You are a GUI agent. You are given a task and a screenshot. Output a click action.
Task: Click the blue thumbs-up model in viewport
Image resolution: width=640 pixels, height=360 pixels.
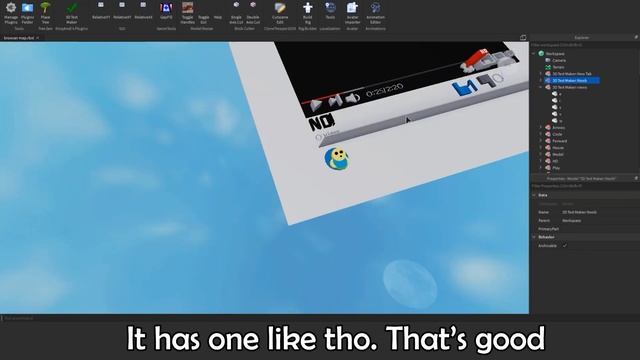[x=464, y=87]
